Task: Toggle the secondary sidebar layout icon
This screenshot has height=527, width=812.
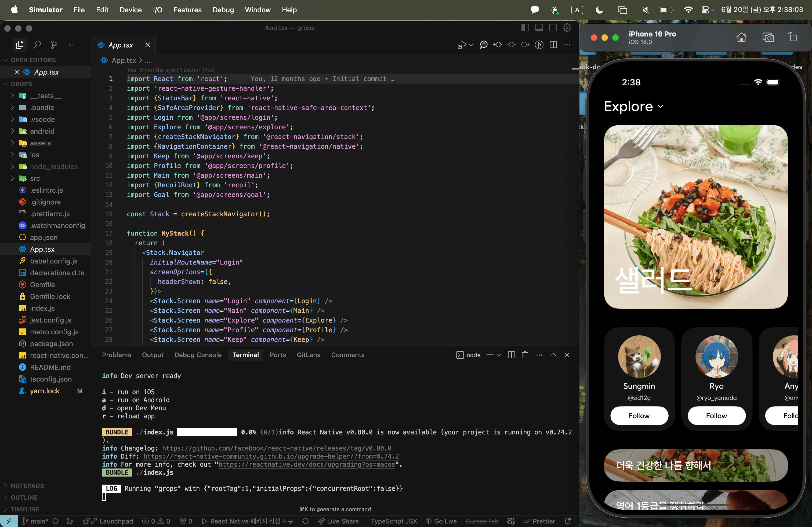Action: pyautogui.click(x=553, y=28)
